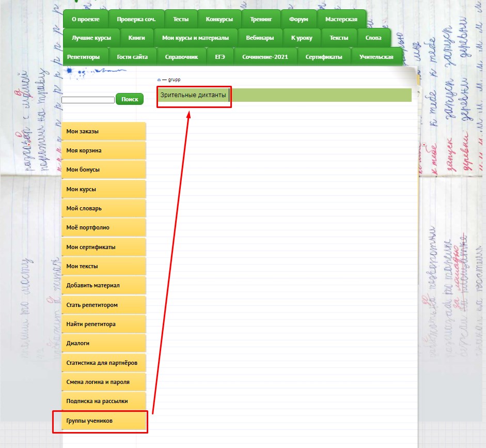Click the search text input field

(88, 100)
